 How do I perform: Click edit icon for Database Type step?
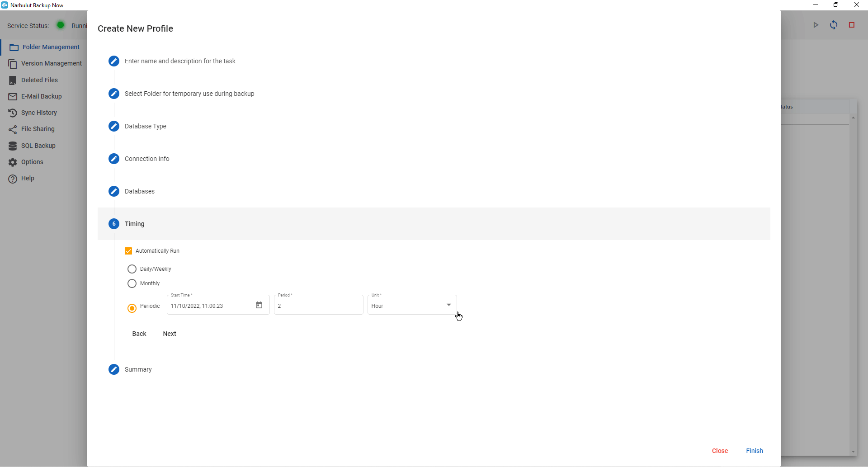click(114, 126)
